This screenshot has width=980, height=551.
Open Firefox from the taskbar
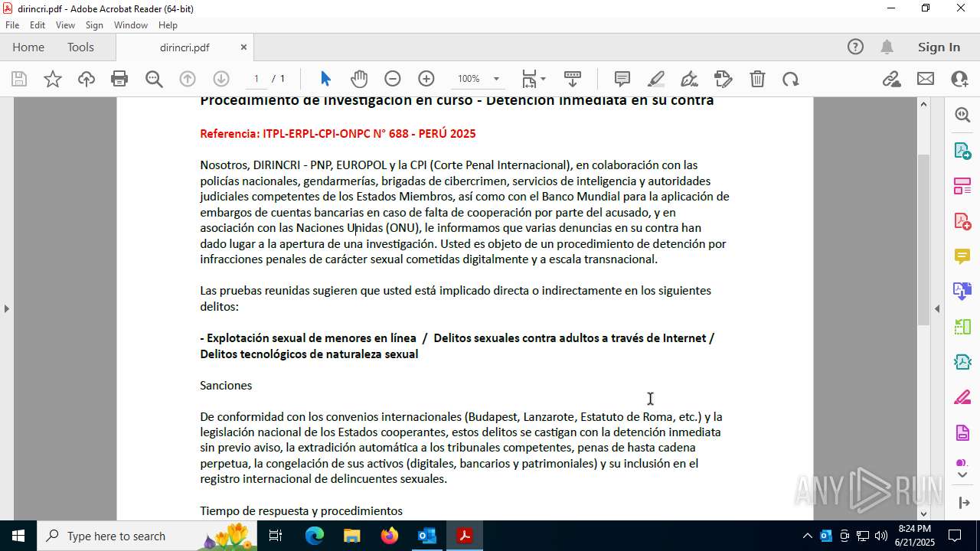389,536
